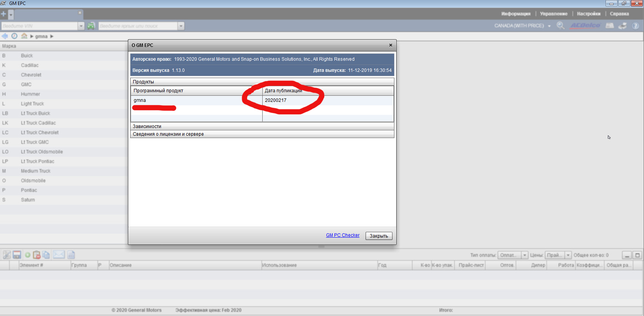Click the Марка column header
Image resolution: width=644 pixels, height=316 pixels.
click(63, 46)
